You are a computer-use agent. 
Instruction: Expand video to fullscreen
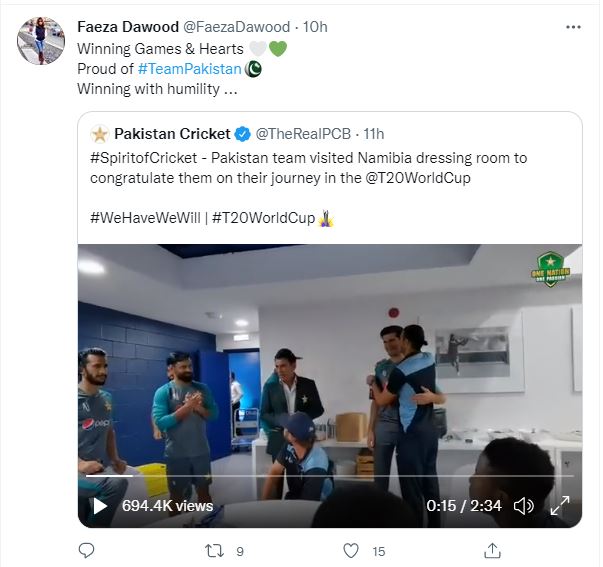click(562, 506)
